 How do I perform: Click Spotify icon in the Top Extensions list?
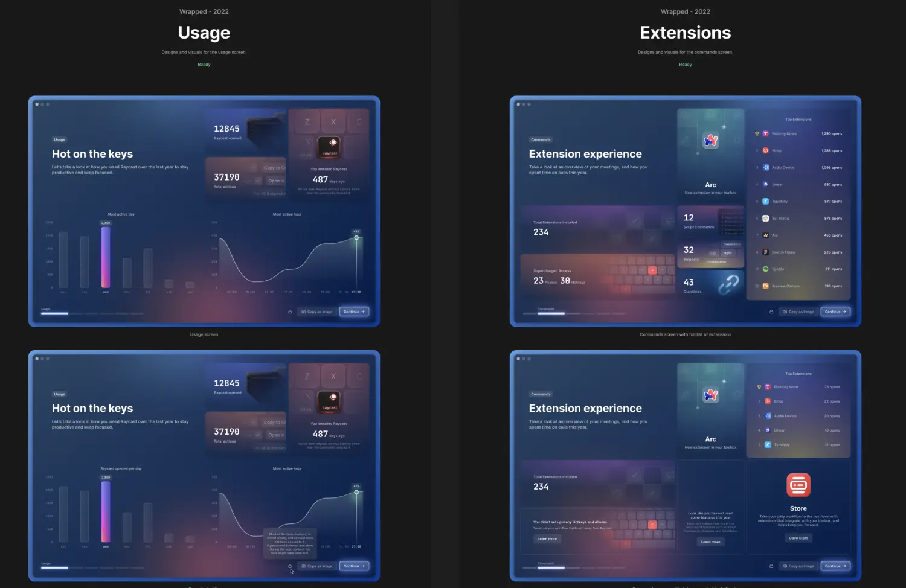765,269
